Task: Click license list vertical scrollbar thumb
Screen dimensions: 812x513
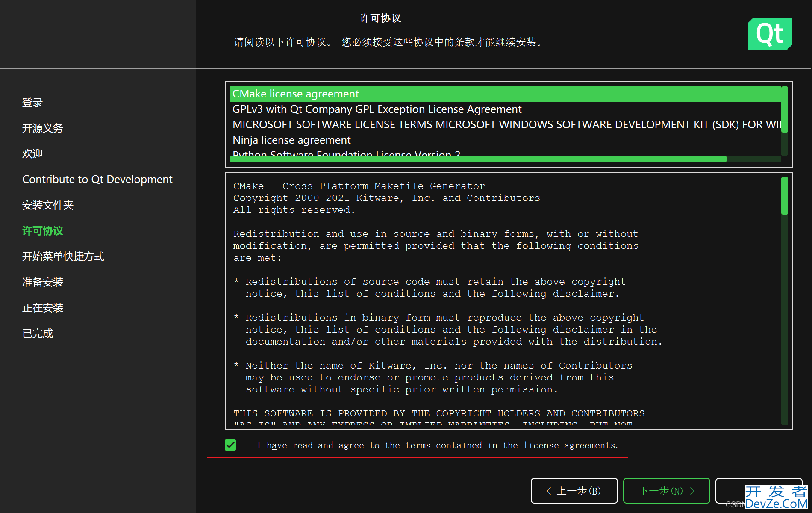Action: click(785, 110)
